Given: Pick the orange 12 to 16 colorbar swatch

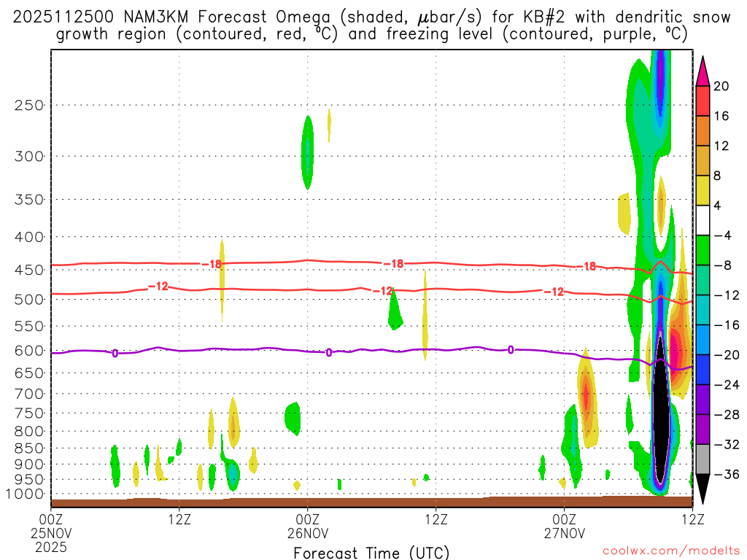Looking at the screenshot, I should 703,131.
